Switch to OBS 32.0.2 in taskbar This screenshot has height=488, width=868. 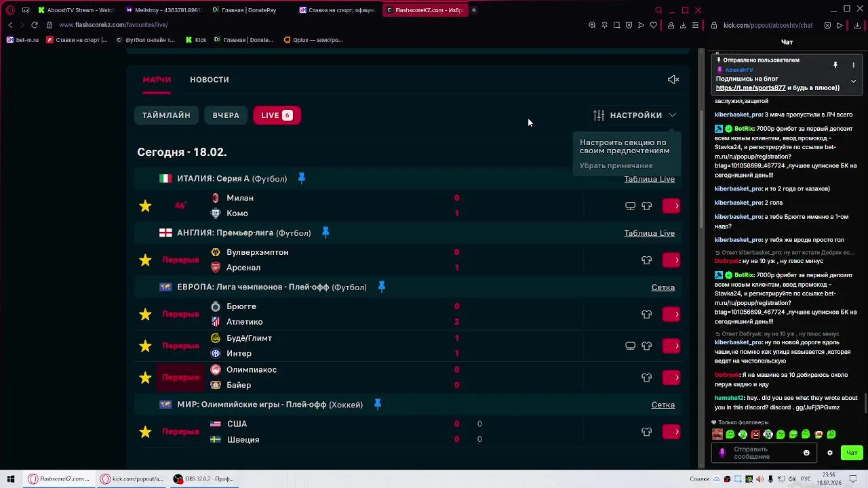click(x=203, y=479)
